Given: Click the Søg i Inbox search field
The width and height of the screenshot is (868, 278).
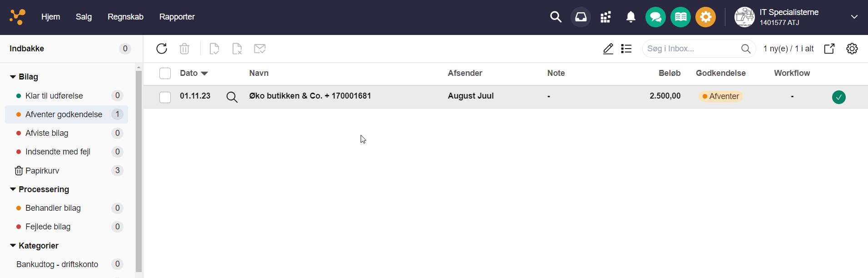Looking at the screenshot, I should click(x=690, y=49).
